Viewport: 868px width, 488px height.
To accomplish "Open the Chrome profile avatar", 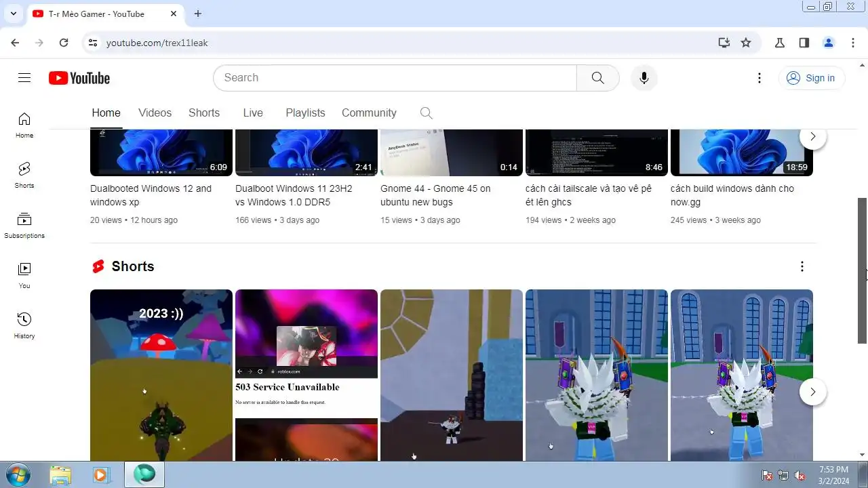I will tap(829, 43).
